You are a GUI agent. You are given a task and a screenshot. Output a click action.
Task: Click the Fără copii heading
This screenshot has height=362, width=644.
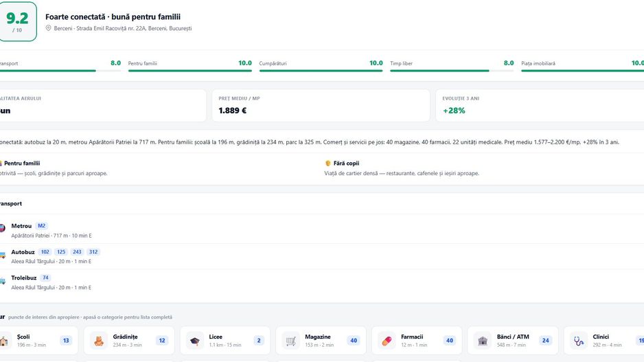click(x=346, y=163)
